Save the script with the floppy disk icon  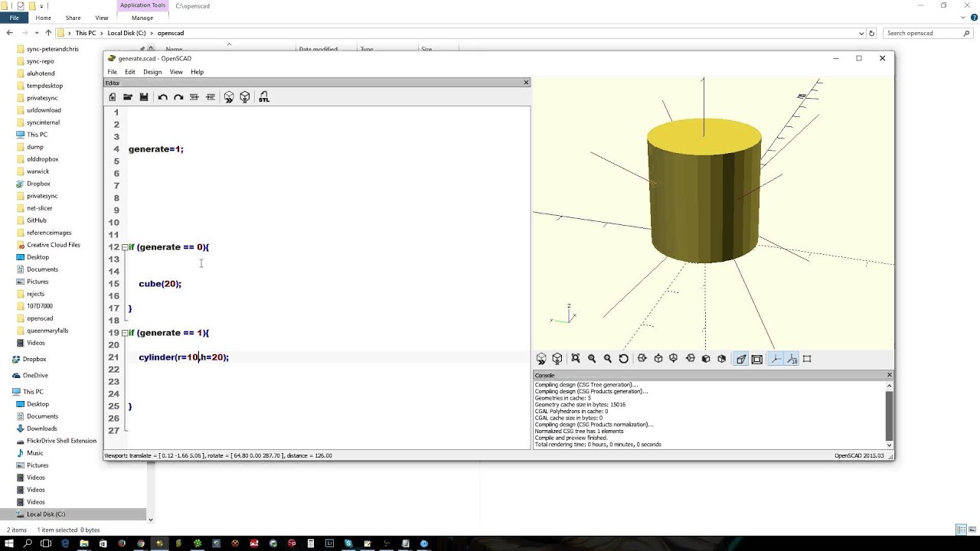tap(143, 97)
